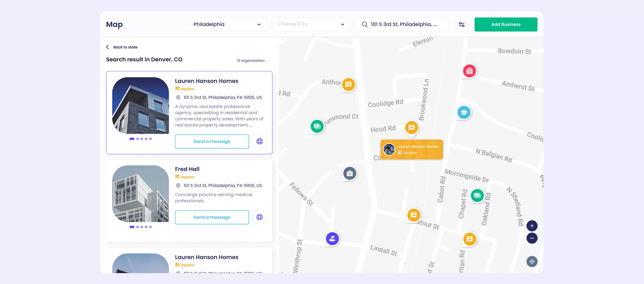Screen dimensions: 644x284
Task: Select green money pin near Drummond Ct
Action: [x=317, y=126]
